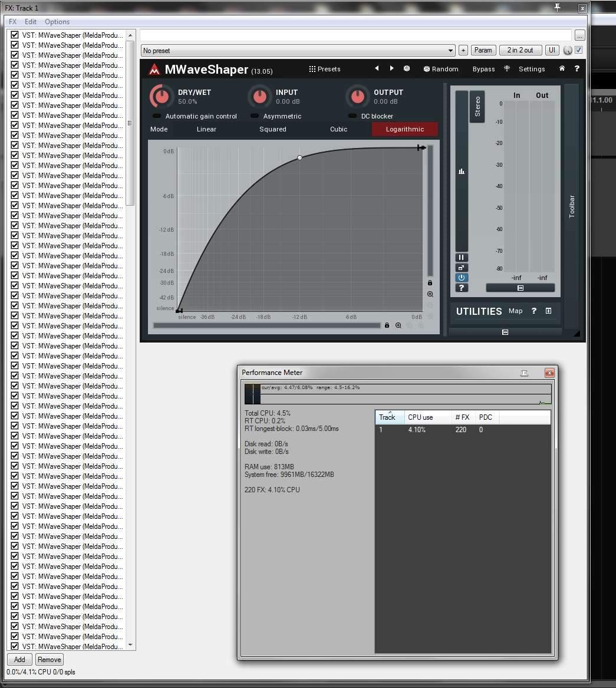Click the plus button beside preset box
Viewport: 616px width, 688px height.
tap(463, 51)
